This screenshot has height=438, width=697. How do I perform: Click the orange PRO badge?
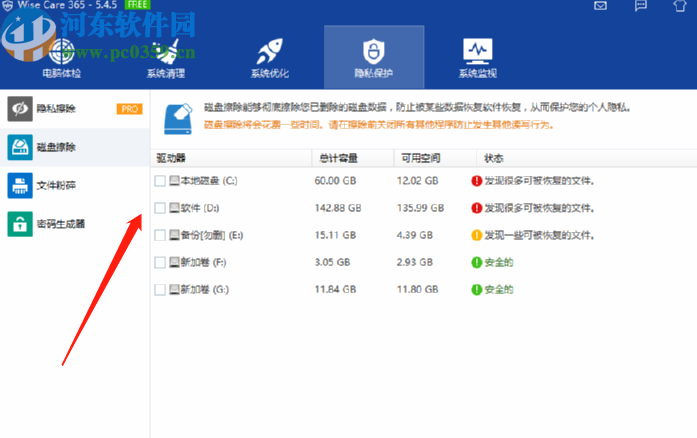pyautogui.click(x=129, y=109)
